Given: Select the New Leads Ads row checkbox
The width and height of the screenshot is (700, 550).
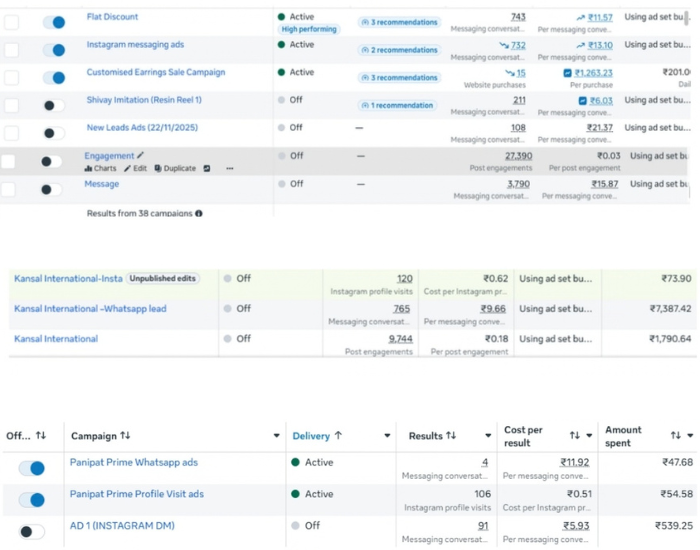Looking at the screenshot, I should click(x=11, y=133).
